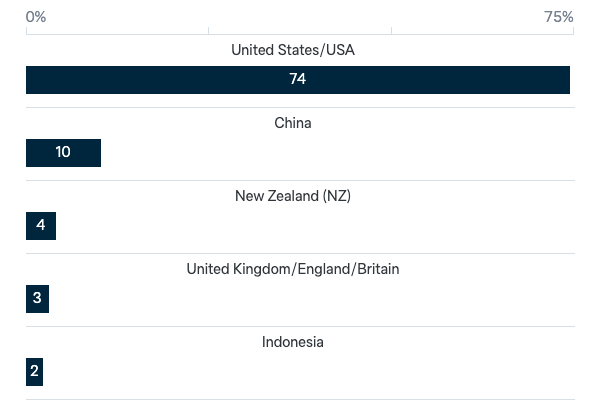Click the United States/USA label
Viewport: 600px width, 400px height.
pos(293,50)
